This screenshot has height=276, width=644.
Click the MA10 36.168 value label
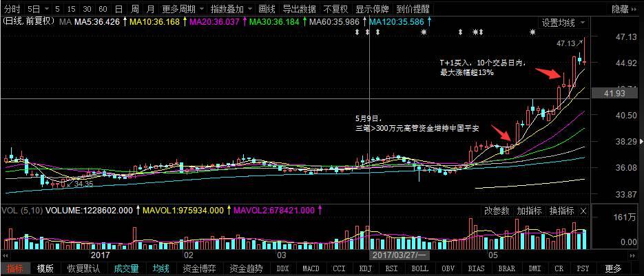point(154,22)
